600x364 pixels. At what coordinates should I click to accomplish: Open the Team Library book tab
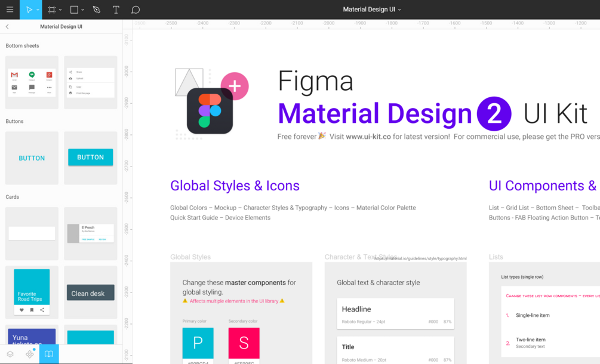(x=49, y=354)
